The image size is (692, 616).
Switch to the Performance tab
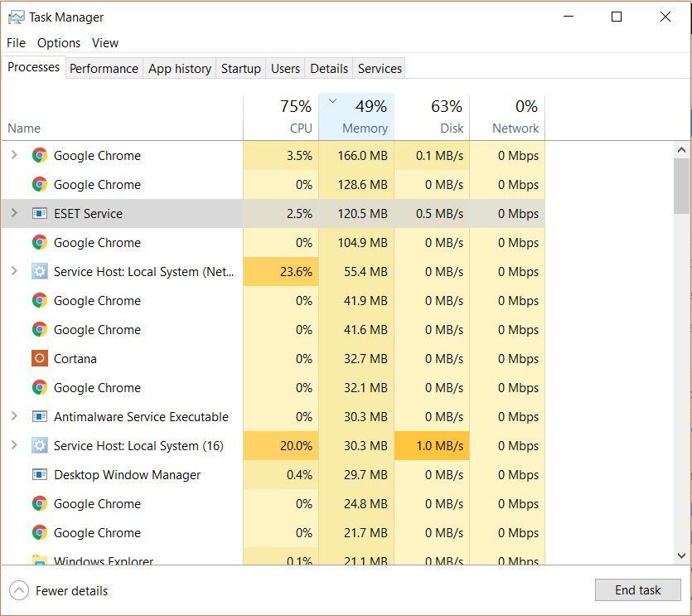(x=104, y=69)
